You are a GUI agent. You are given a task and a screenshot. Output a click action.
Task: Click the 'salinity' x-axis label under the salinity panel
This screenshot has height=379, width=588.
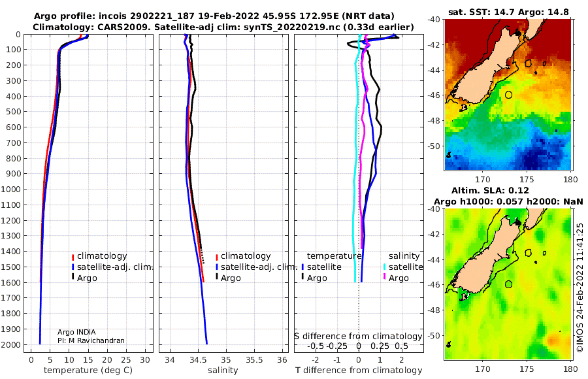(223, 371)
